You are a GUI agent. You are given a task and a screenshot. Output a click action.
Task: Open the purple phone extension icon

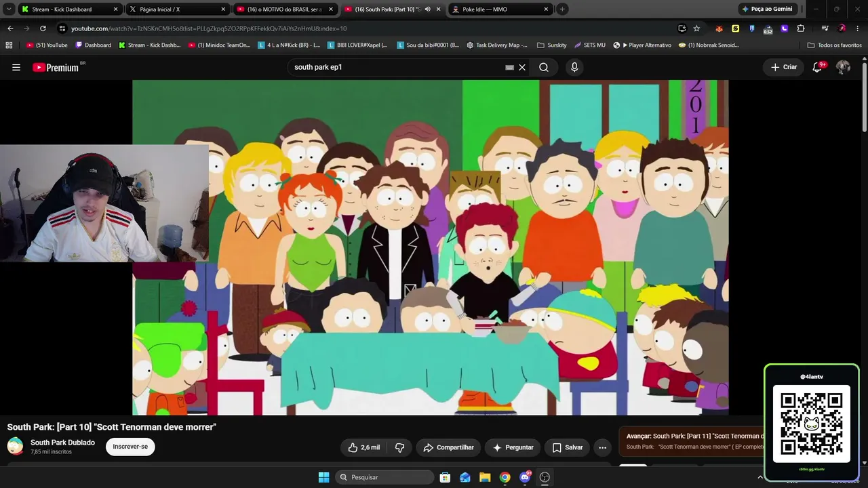pyautogui.click(x=785, y=28)
